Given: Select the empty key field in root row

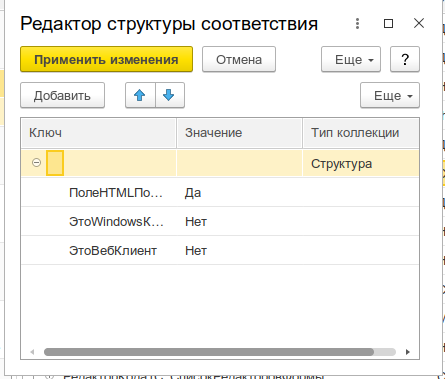Looking at the screenshot, I should pyautogui.click(x=55, y=163).
